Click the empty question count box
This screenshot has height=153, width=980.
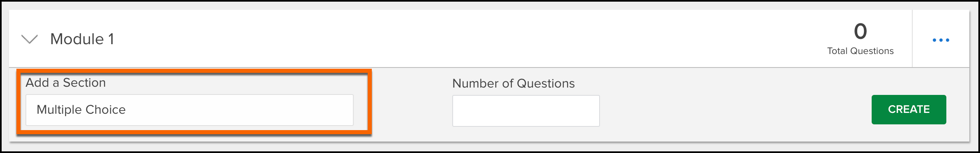526,111
